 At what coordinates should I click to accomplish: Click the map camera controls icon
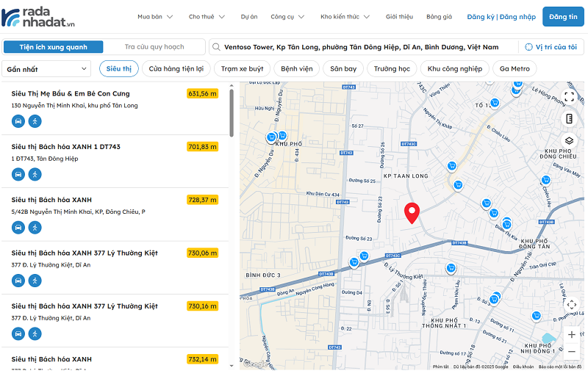571,304
